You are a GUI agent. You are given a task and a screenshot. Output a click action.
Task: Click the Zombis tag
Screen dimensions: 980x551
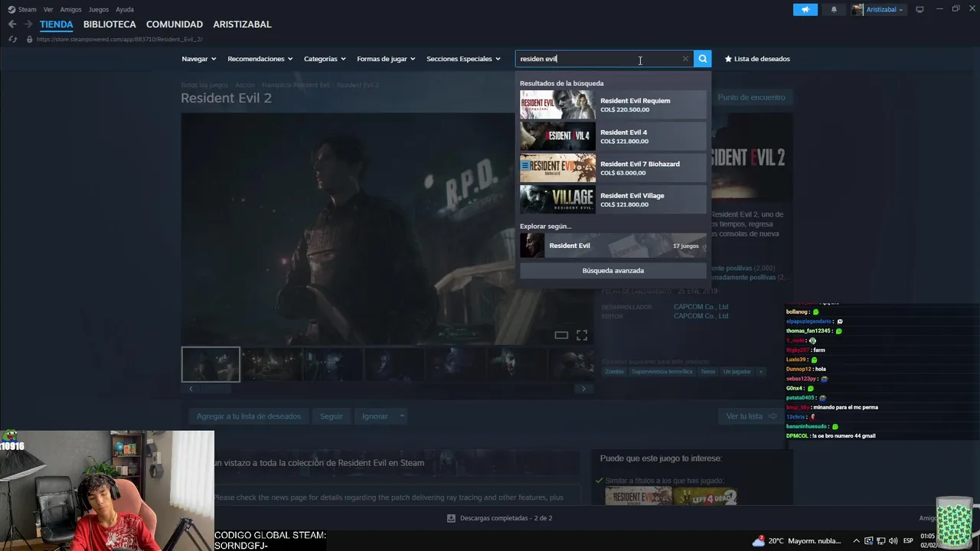615,372
